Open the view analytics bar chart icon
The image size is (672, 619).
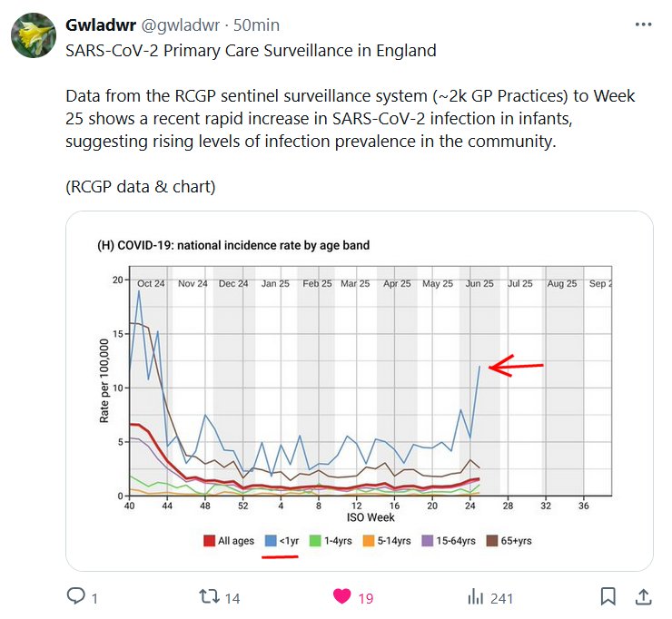click(474, 596)
